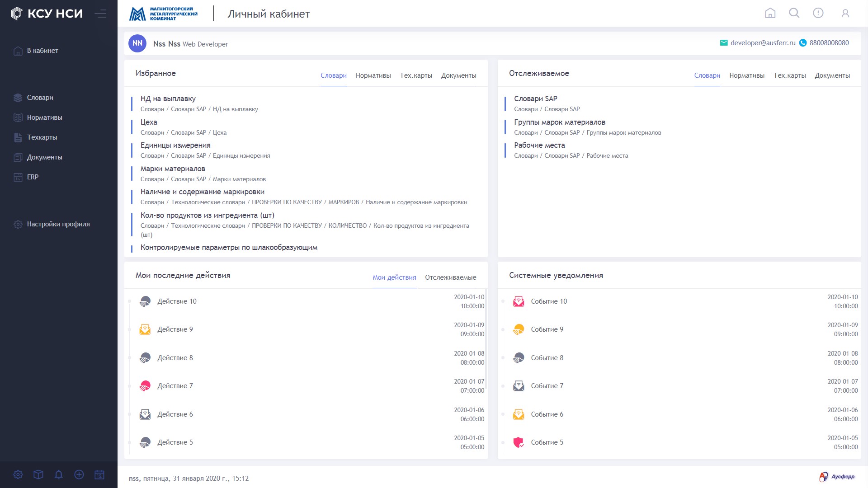Click the envelope icon beside Действие 6
This screenshot has height=488, width=868.
[x=145, y=414]
